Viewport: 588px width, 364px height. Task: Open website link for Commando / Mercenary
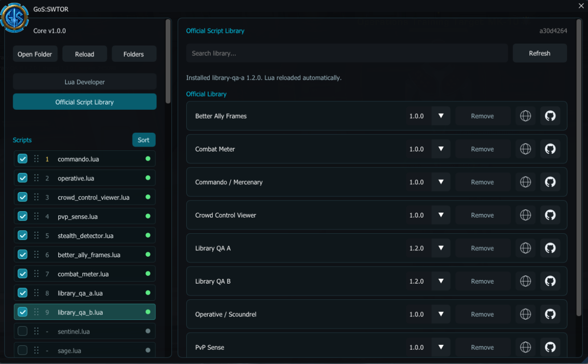pos(525,182)
